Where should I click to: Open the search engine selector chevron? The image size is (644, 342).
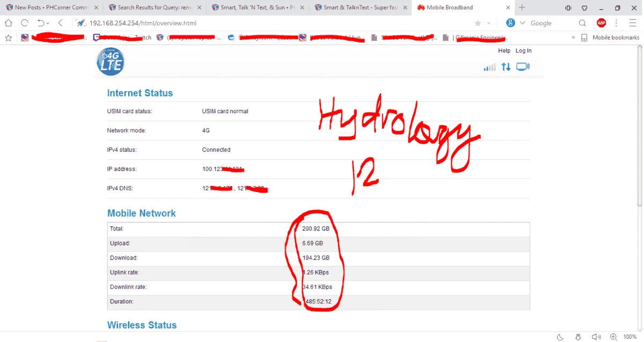pos(523,23)
